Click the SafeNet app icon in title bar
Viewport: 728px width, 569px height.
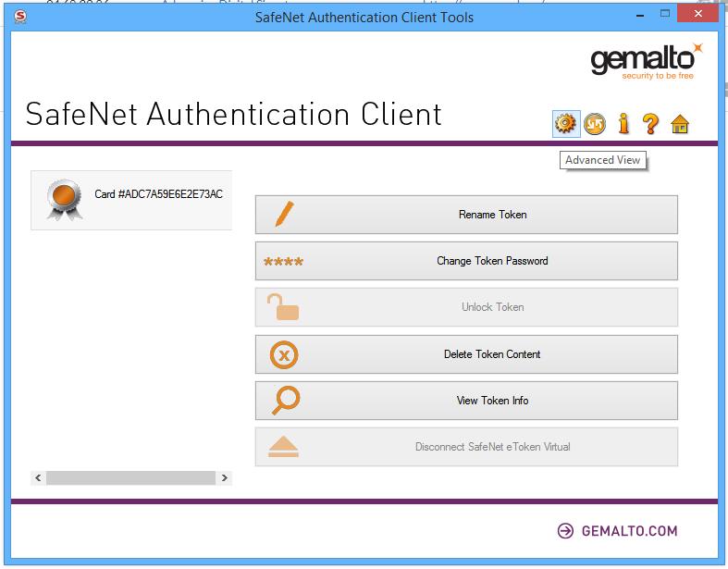pyautogui.click(x=20, y=17)
